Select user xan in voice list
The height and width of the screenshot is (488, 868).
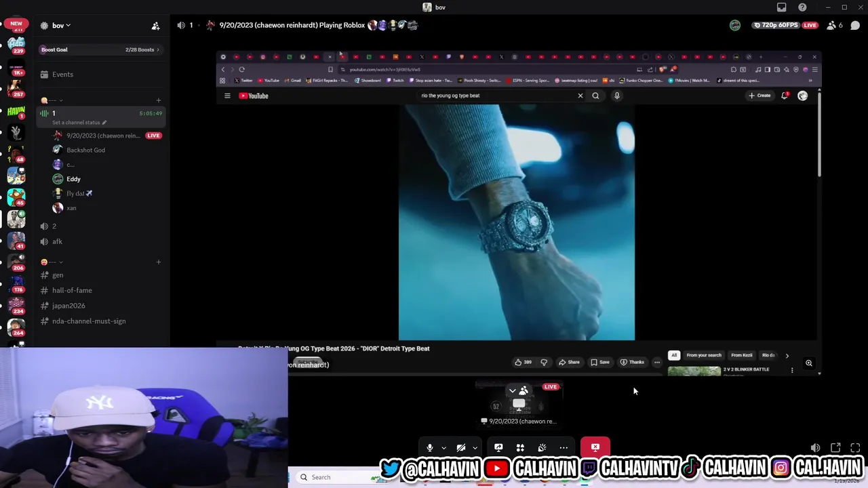point(71,208)
